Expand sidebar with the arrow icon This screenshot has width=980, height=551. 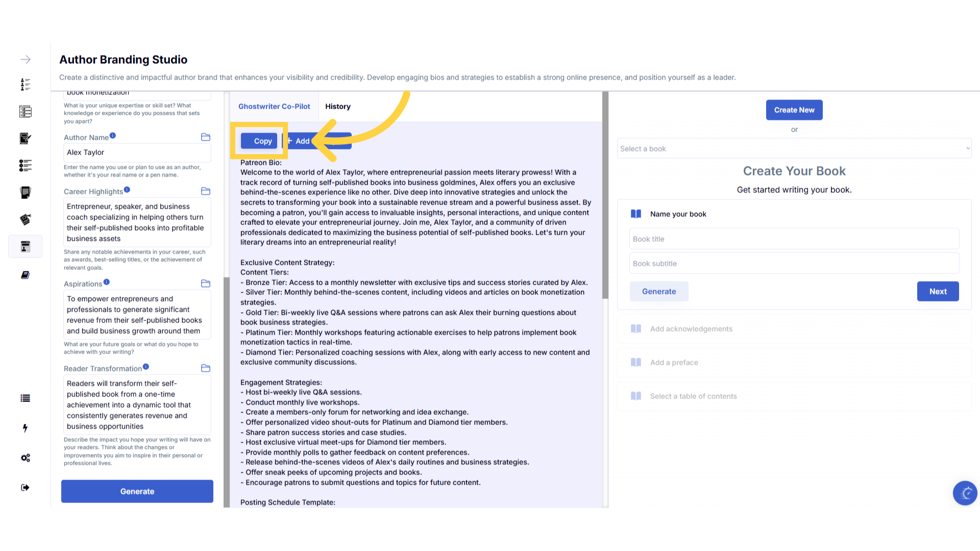(x=26, y=60)
